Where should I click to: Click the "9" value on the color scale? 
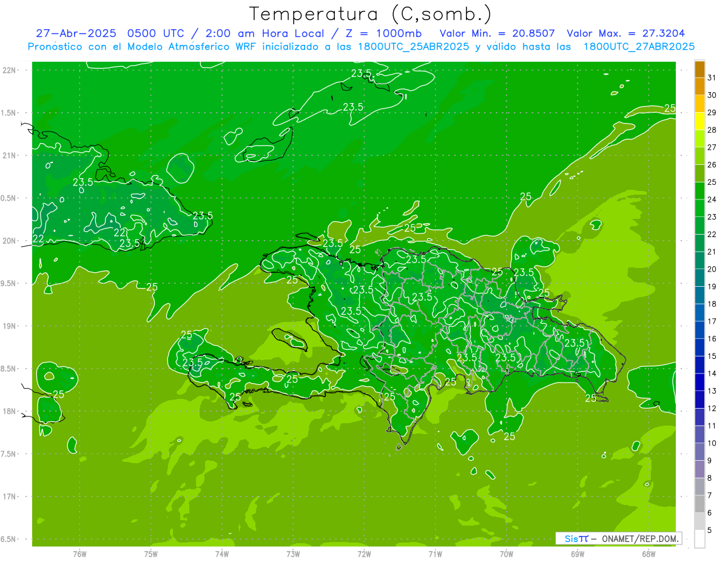click(710, 461)
